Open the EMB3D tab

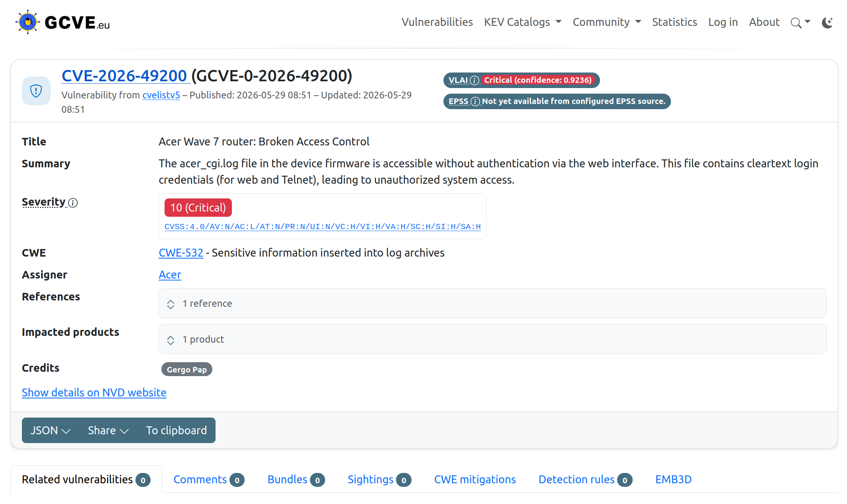[673, 479]
